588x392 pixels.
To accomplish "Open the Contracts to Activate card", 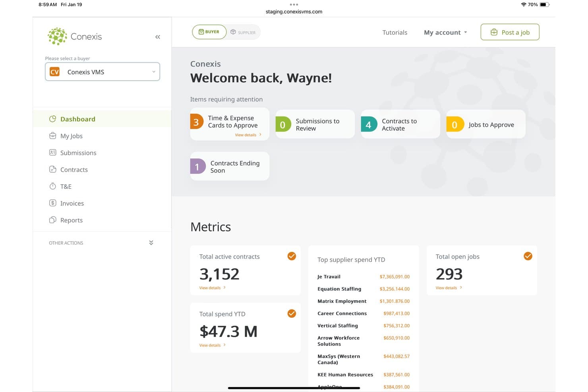I will pos(400,124).
